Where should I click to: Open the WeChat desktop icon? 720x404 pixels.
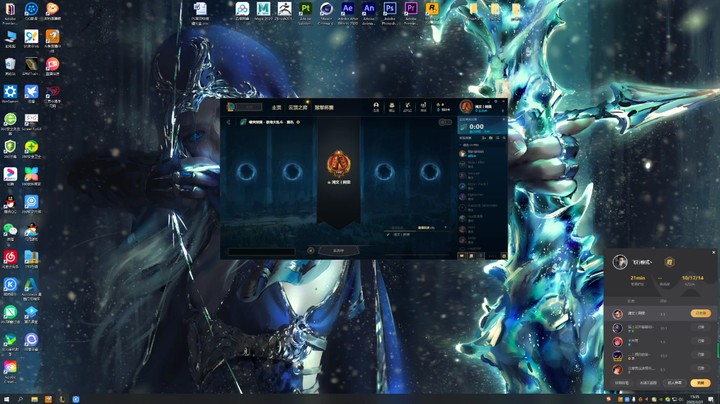point(10,232)
